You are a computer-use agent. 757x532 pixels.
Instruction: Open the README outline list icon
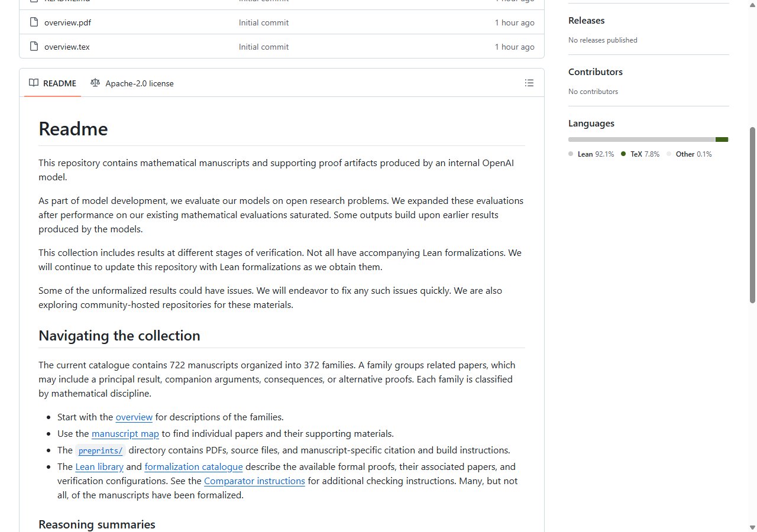coord(529,83)
